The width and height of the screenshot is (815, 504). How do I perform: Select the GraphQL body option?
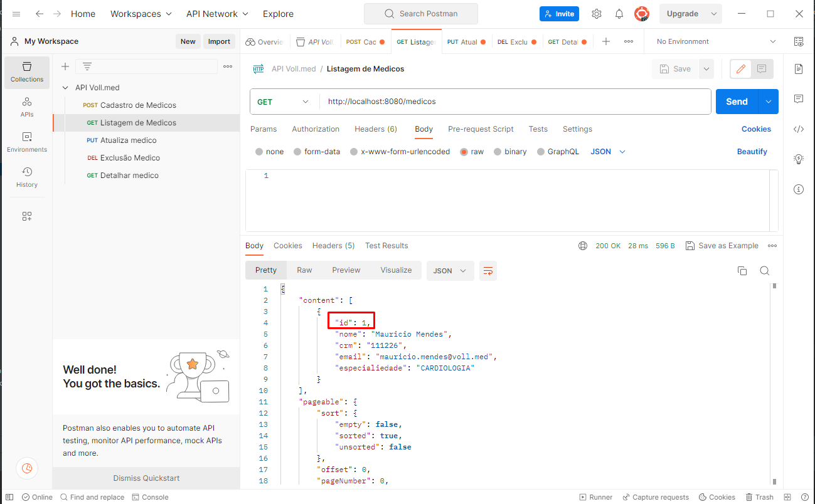pos(541,152)
